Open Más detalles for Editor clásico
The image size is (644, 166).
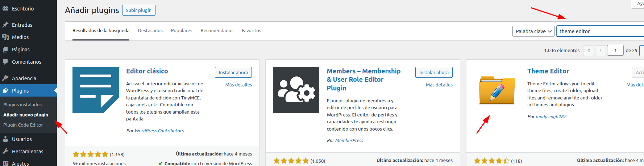click(238, 85)
